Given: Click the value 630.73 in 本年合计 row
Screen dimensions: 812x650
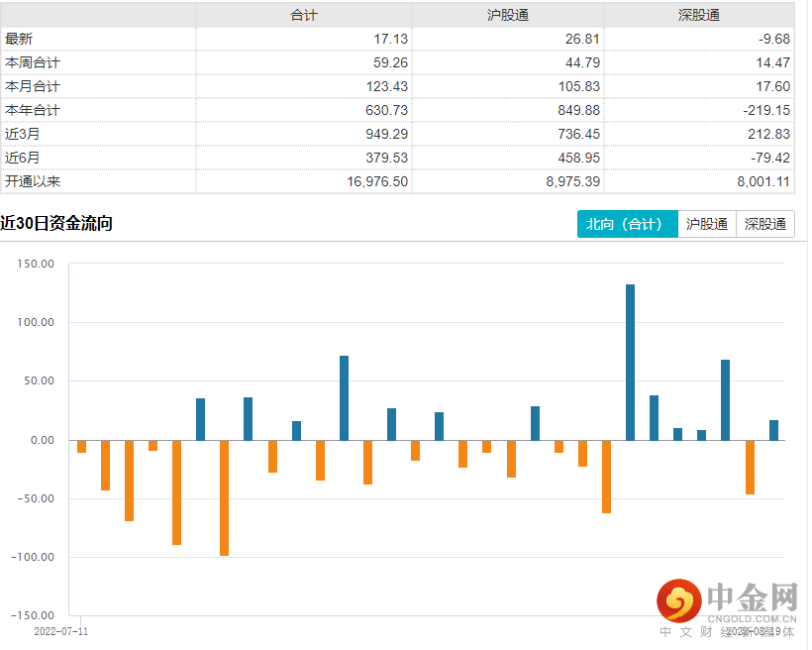Looking at the screenshot, I should (x=387, y=110).
